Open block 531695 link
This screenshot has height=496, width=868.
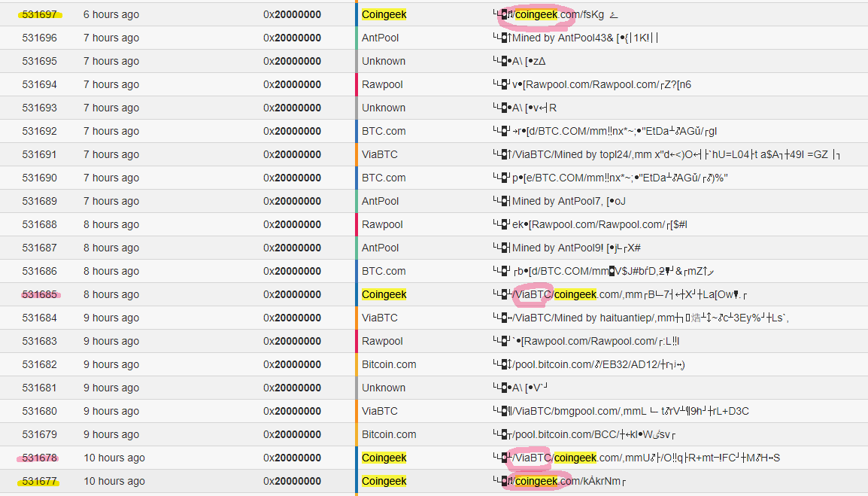(39, 61)
